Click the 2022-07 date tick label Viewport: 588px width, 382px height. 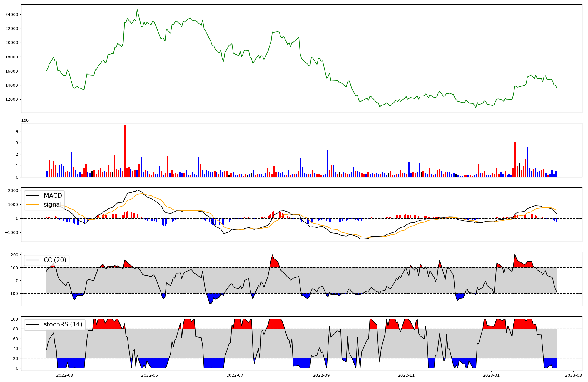[235, 375]
